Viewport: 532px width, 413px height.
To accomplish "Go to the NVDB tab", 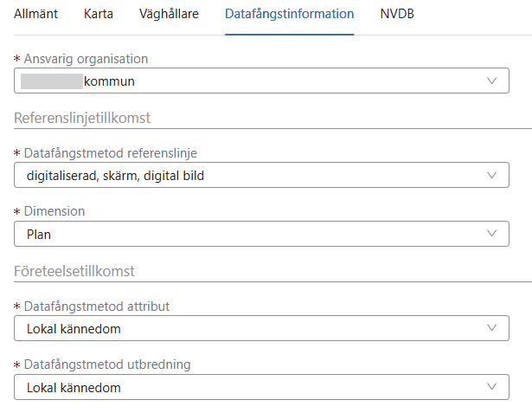I will click(397, 14).
